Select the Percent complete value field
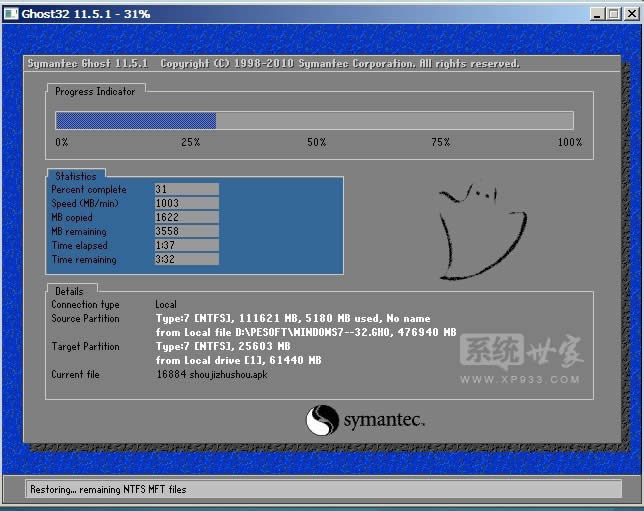This screenshot has width=644, height=511. [186, 189]
